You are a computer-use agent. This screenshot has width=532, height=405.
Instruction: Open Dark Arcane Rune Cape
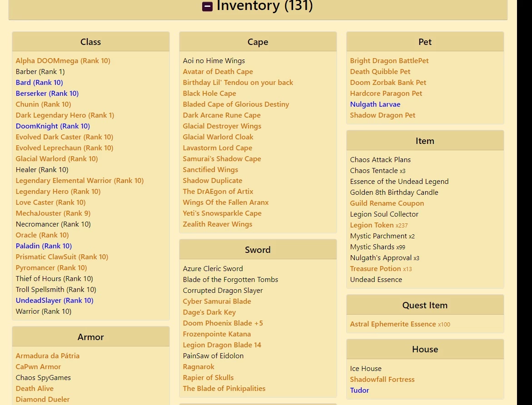(x=222, y=115)
